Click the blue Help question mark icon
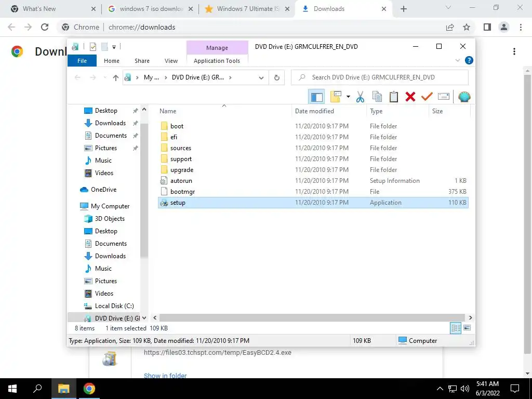This screenshot has height=399, width=532. pos(469,60)
